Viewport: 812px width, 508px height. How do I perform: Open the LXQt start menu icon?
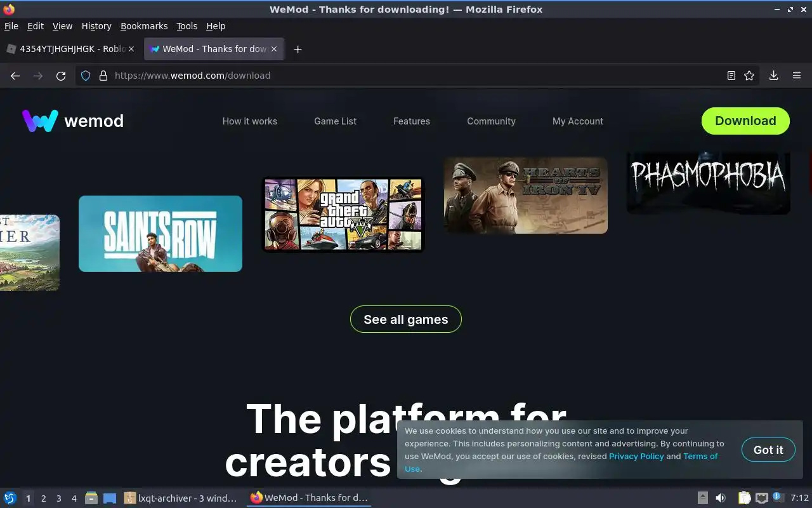10,498
